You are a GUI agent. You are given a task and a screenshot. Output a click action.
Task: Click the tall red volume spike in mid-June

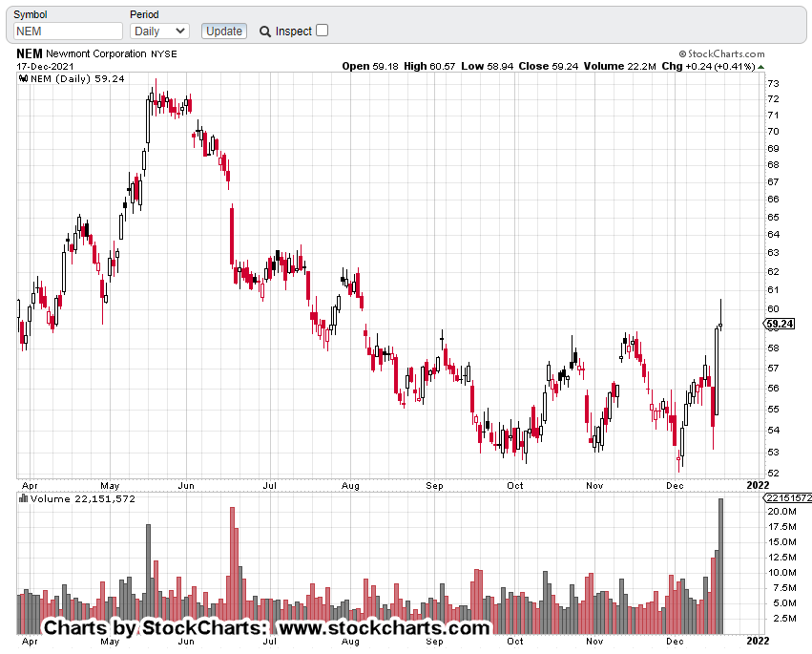click(232, 570)
